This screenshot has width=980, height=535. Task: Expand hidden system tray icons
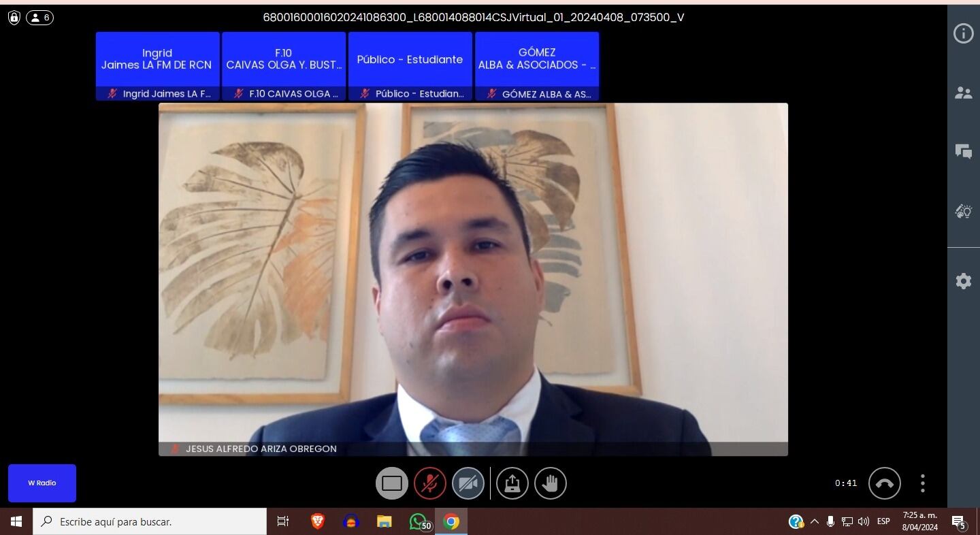pos(814,521)
